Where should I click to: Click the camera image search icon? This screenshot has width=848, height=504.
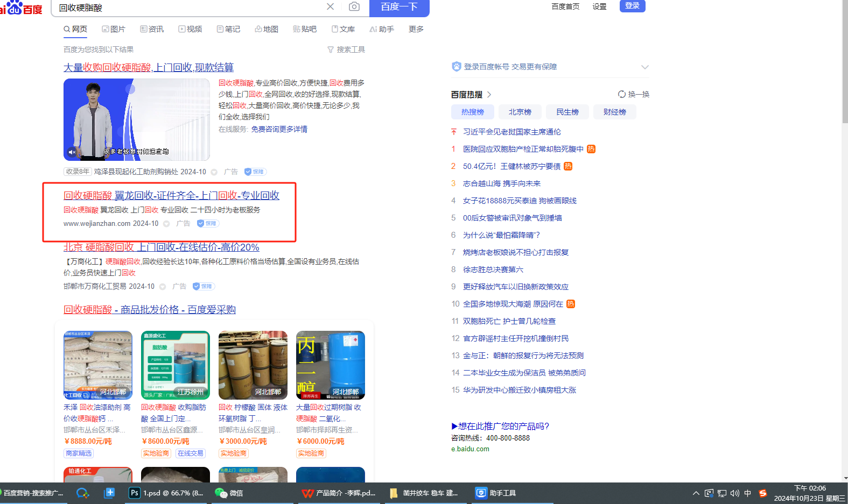[354, 7]
